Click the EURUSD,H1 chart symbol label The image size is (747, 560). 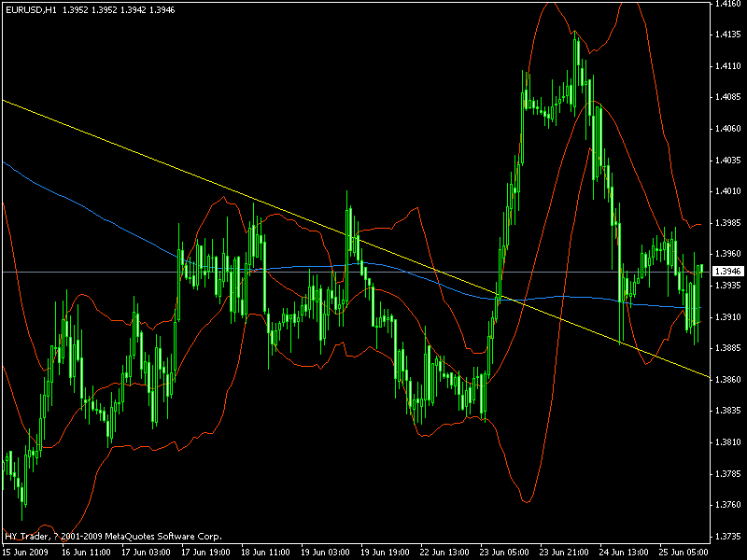pos(31,10)
